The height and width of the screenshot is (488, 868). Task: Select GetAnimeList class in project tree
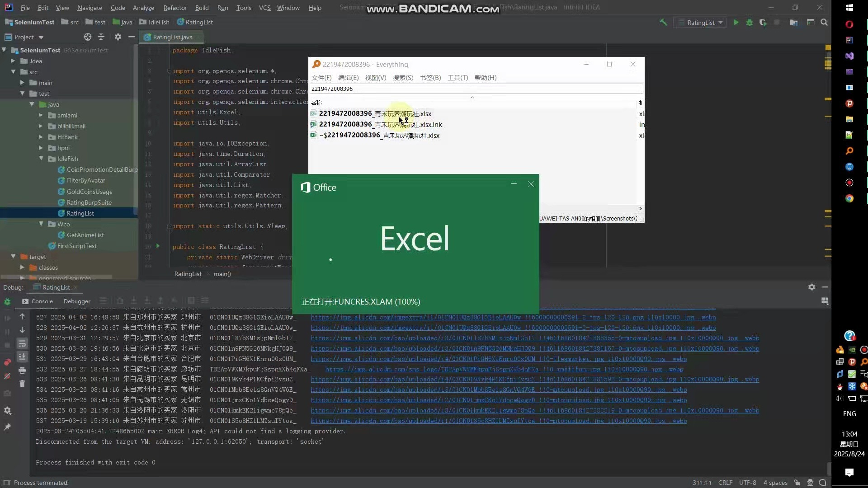pyautogui.click(x=85, y=235)
